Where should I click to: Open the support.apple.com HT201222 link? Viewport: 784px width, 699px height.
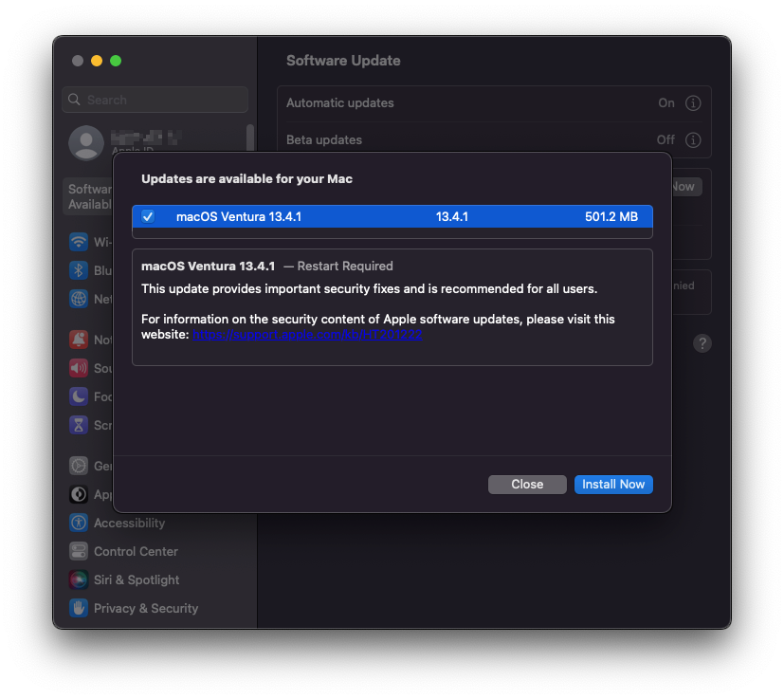(x=307, y=335)
